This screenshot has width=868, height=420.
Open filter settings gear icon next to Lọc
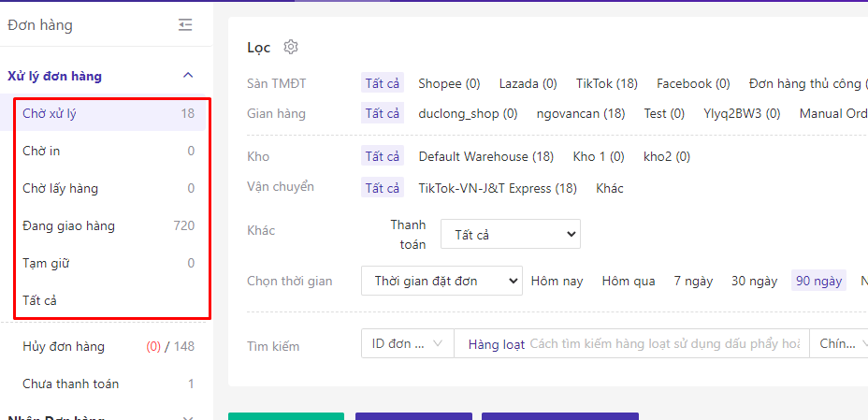(291, 47)
